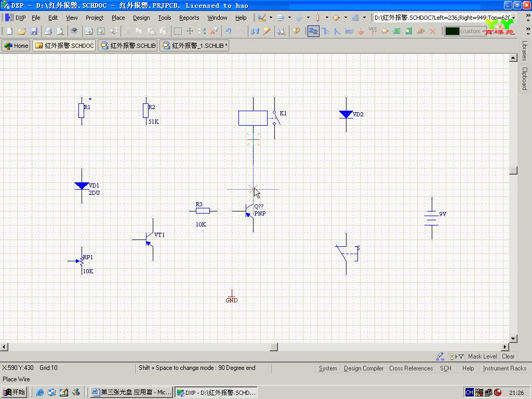
Task: Zoom to selected area icon
Action: 101,31
